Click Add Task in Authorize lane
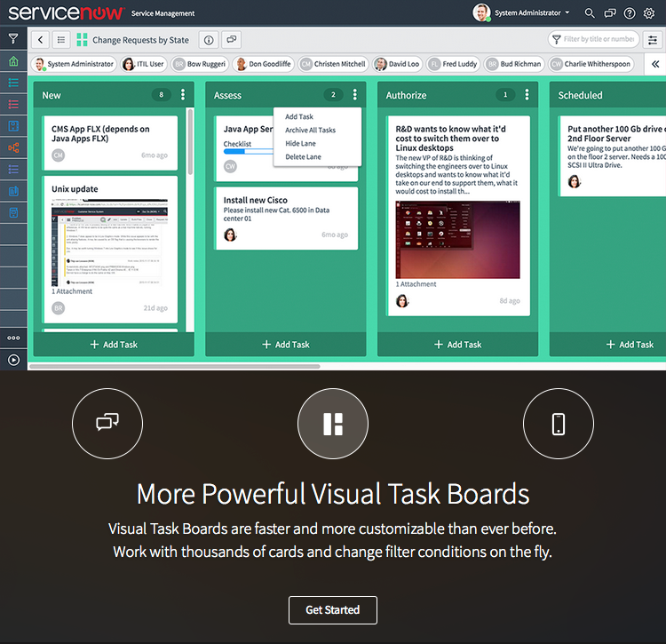The height and width of the screenshot is (644, 666). click(458, 345)
